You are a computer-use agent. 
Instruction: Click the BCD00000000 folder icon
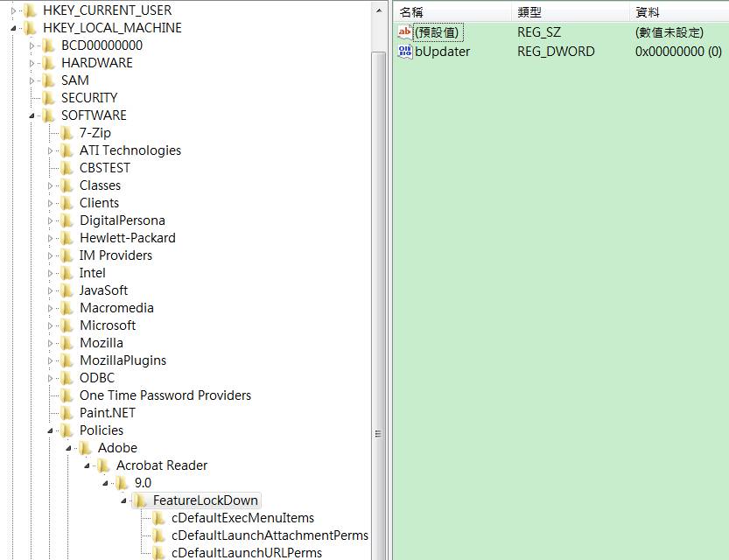tap(48, 45)
